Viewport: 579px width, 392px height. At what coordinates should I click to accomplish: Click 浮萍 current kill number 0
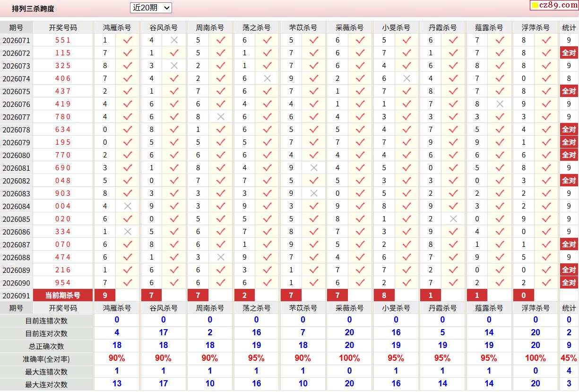[x=524, y=296]
